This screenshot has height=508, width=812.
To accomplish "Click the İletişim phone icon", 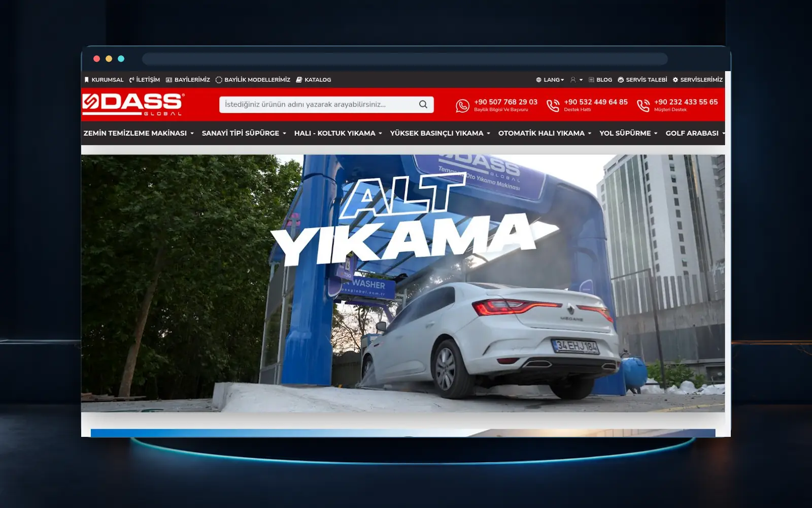I will (131, 80).
